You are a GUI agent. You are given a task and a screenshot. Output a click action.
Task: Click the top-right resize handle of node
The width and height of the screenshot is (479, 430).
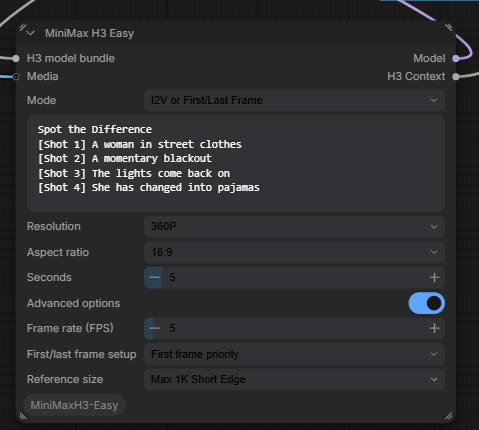(449, 27)
